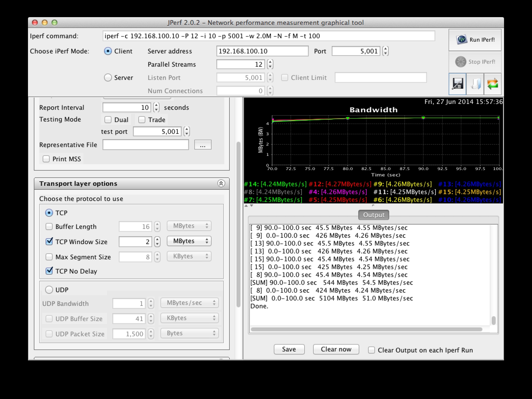Click the Iperf command text field
The image size is (532, 399).
pos(269,36)
